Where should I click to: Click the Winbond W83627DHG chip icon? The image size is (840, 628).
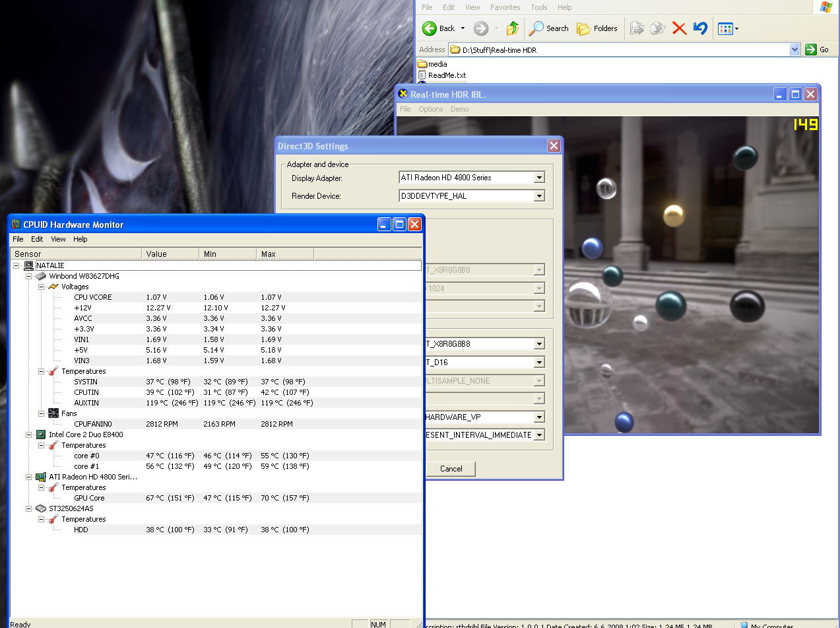pos(42,276)
